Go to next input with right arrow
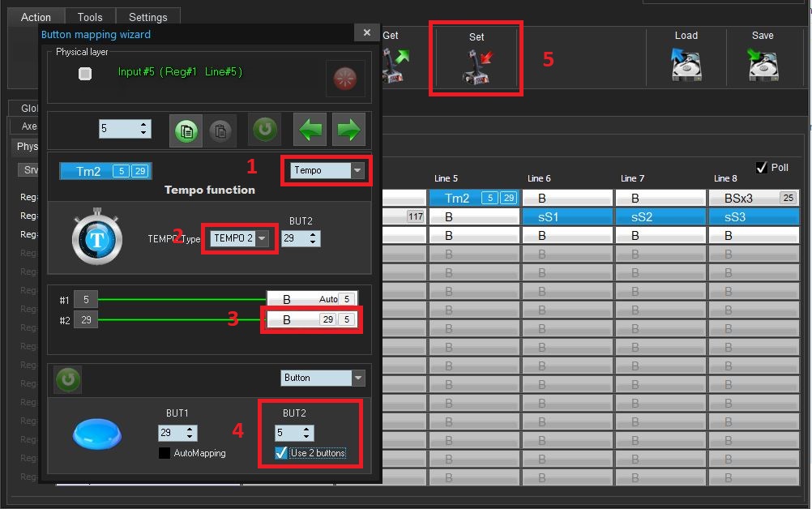This screenshot has width=812, height=509. pos(348,130)
